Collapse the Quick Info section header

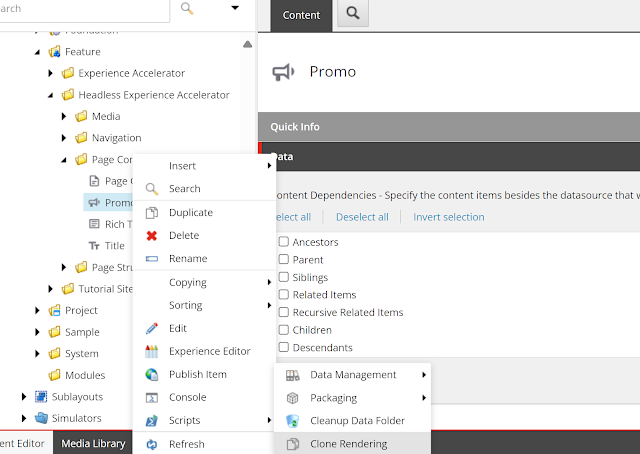(x=449, y=127)
